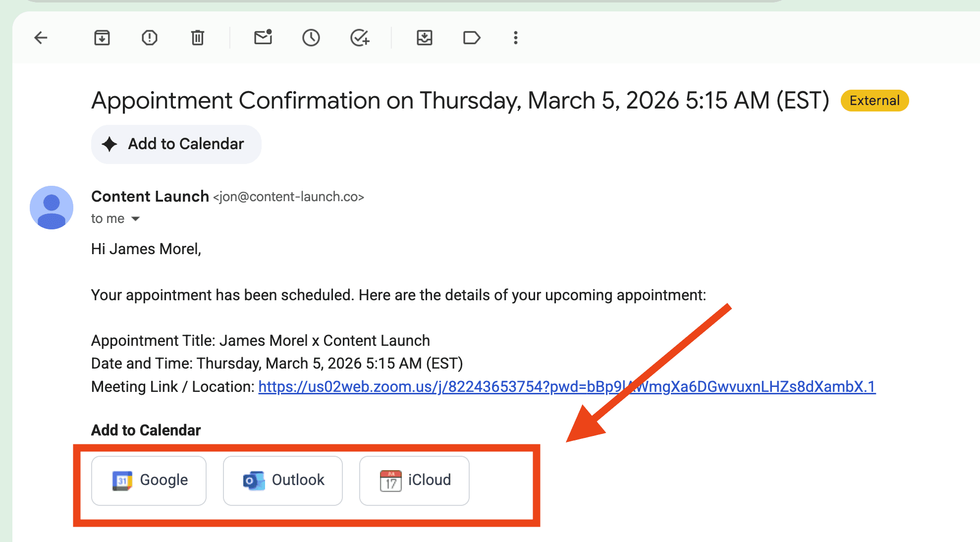Add email to Tasks
This screenshot has height=542, width=980.
click(360, 38)
